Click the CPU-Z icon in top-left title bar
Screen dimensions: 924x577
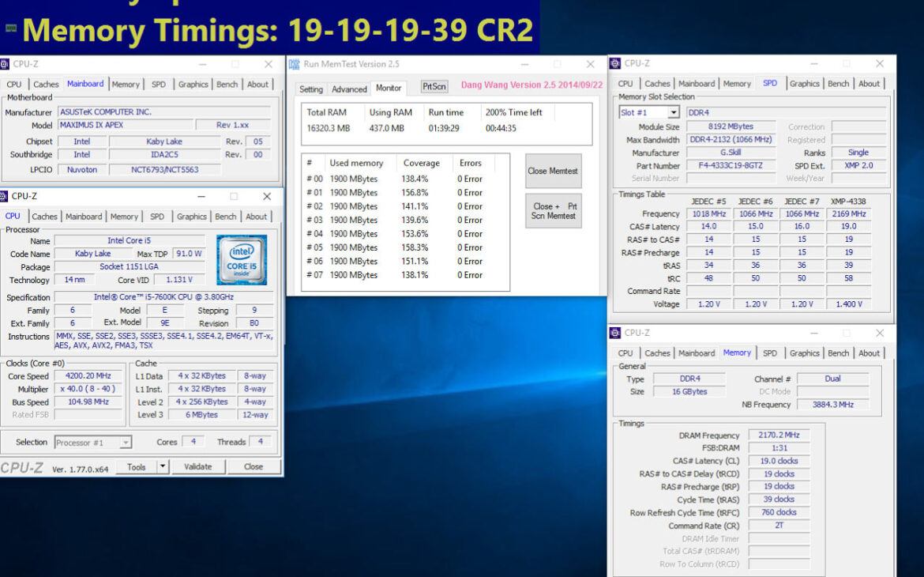tap(6, 63)
